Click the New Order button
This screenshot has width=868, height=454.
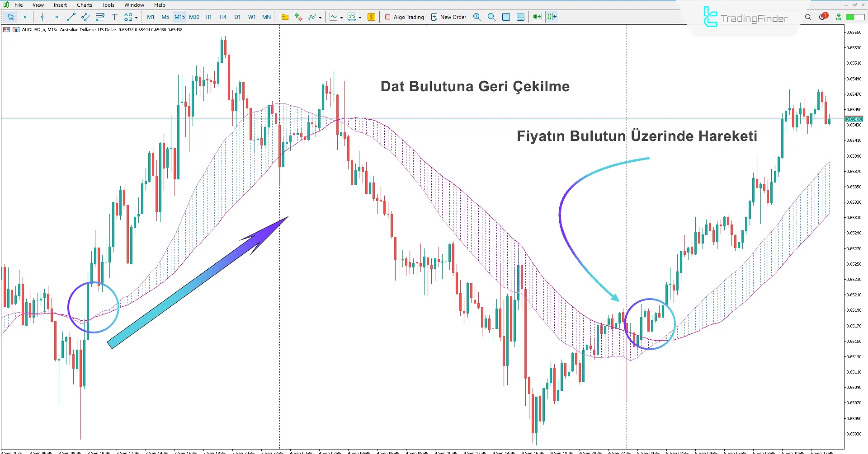tap(448, 17)
